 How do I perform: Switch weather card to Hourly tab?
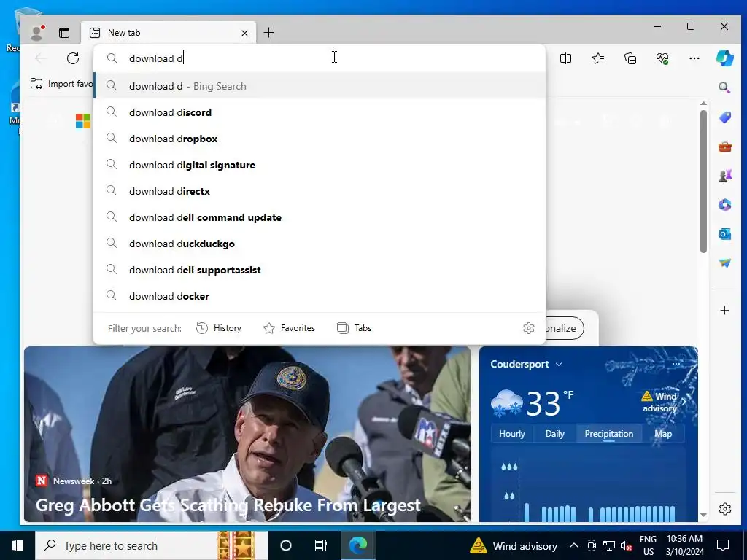tap(511, 434)
